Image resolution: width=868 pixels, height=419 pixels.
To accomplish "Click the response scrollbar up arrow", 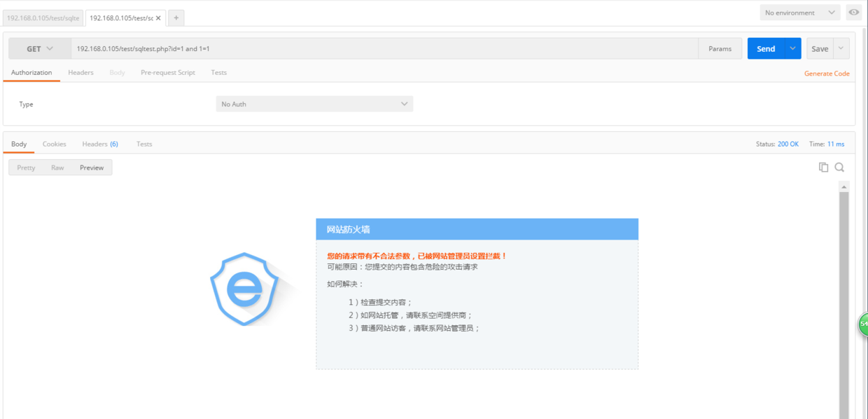I will (844, 187).
